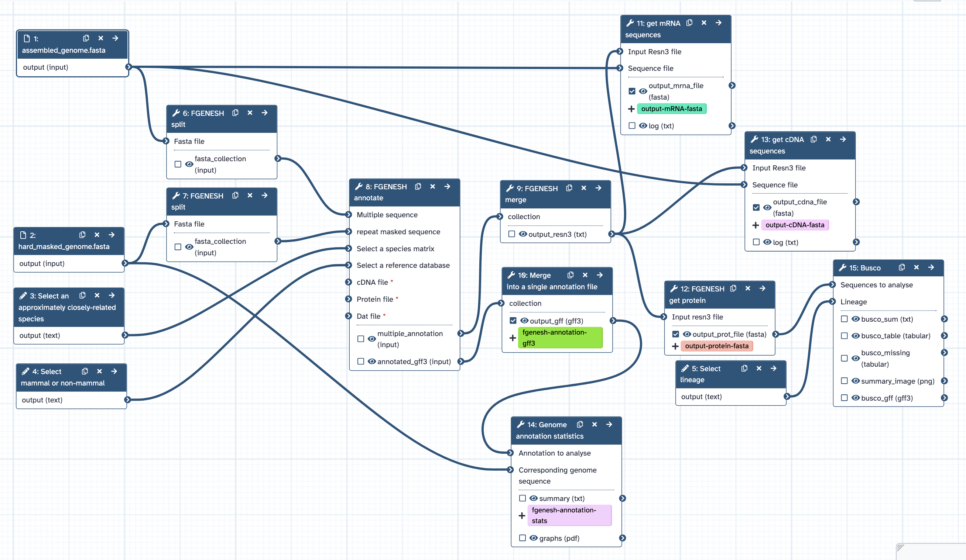
Task: Click the arrow icon on the Busco node header
Action: 932,267
